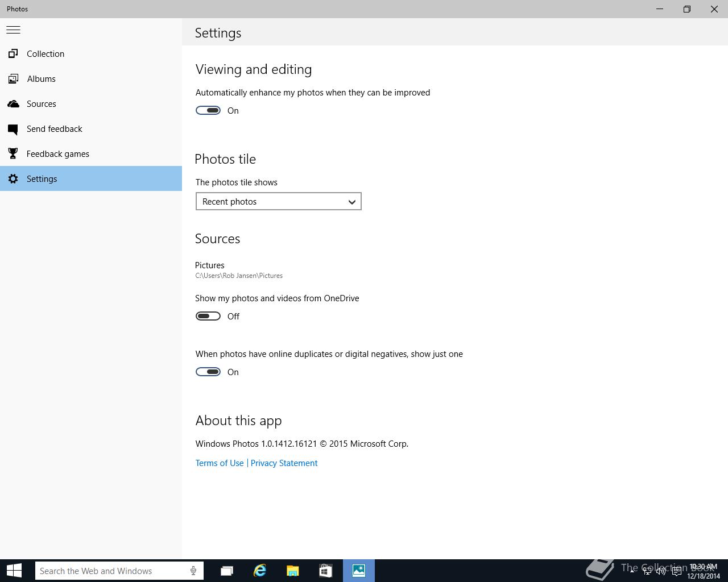This screenshot has width=728, height=582.
Task: Open the notifications tray icon
Action: coord(677,571)
